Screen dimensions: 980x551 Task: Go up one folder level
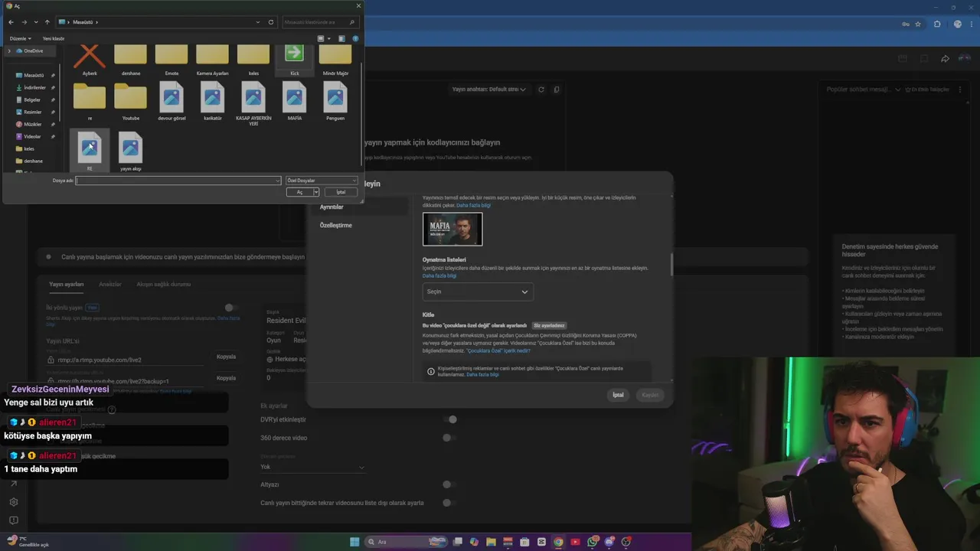coord(47,22)
